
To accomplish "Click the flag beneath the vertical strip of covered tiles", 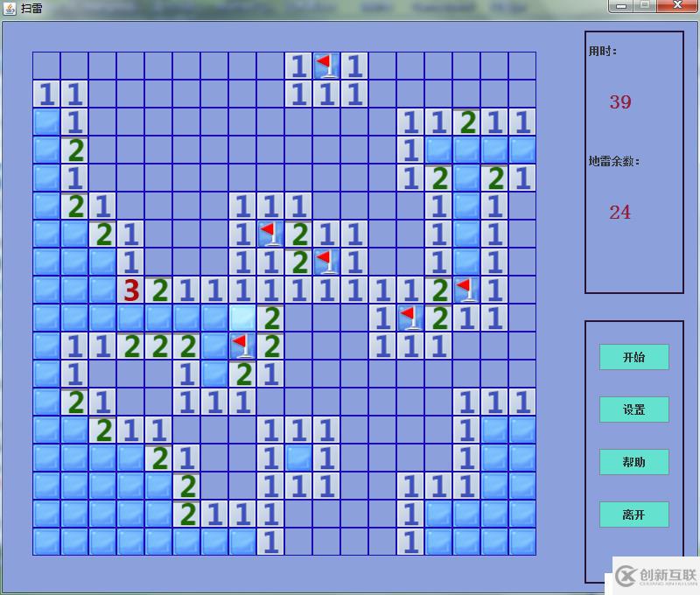I will 466,290.
